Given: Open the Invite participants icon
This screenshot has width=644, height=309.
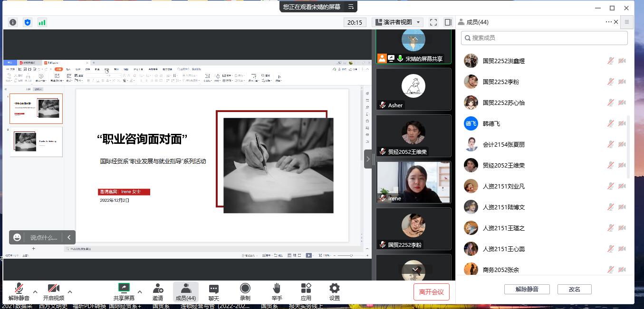Looking at the screenshot, I should click(158, 292).
